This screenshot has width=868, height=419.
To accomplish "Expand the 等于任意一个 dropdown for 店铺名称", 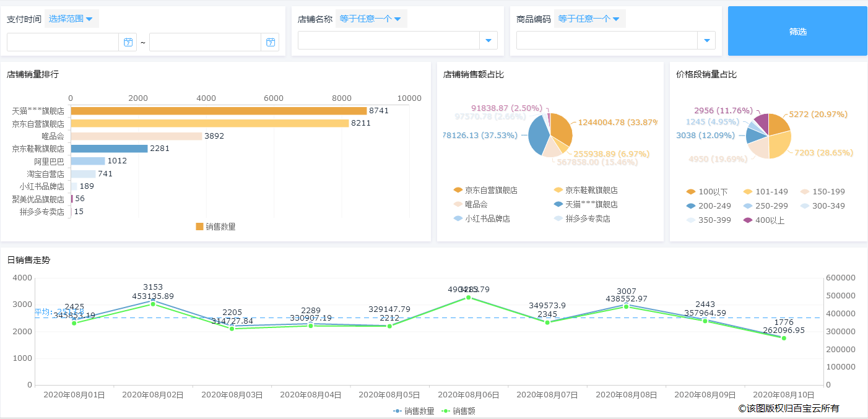I will tap(370, 18).
